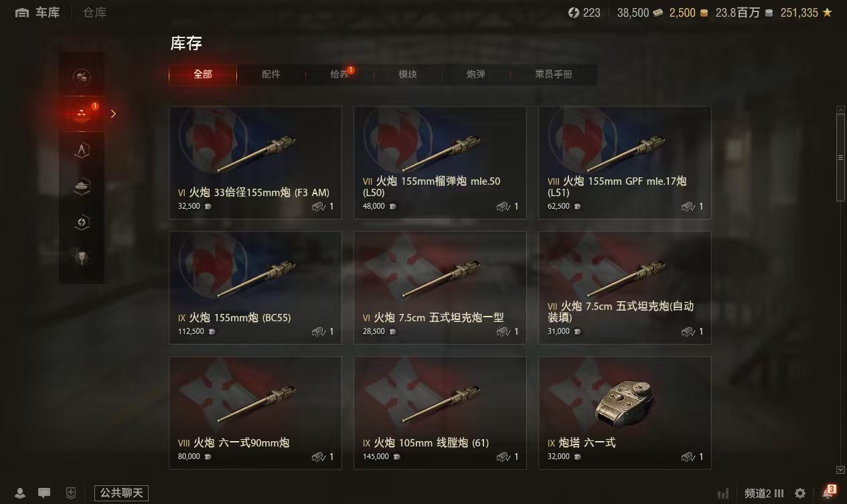Select the top crates sidebar icon
This screenshot has height=504, width=847.
[82, 77]
